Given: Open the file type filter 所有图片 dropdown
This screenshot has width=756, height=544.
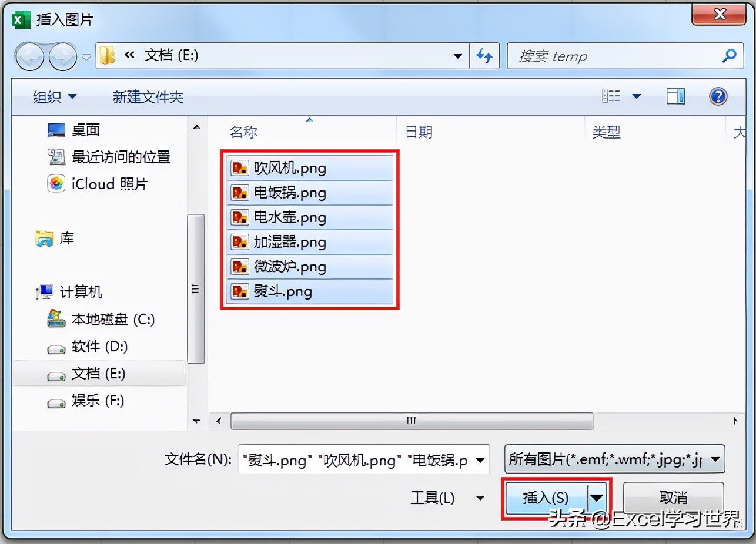Looking at the screenshot, I should pyautogui.click(x=615, y=460).
